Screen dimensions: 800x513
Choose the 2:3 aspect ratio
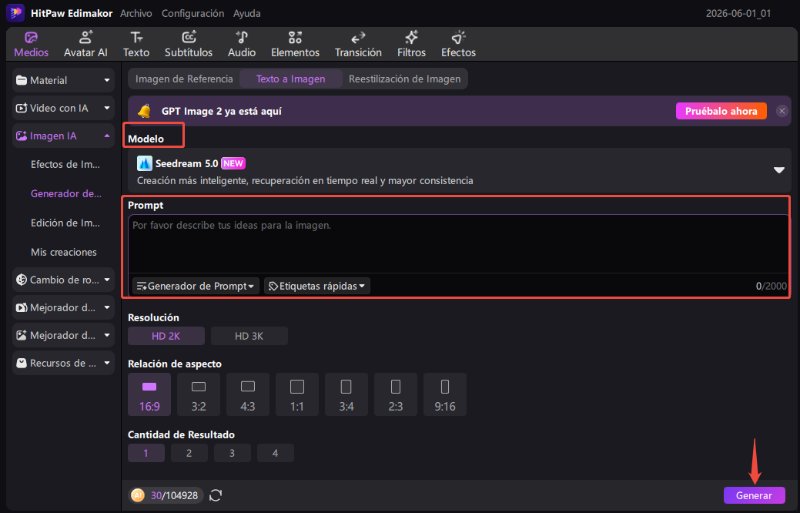pyautogui.click(x=395, y=395)
